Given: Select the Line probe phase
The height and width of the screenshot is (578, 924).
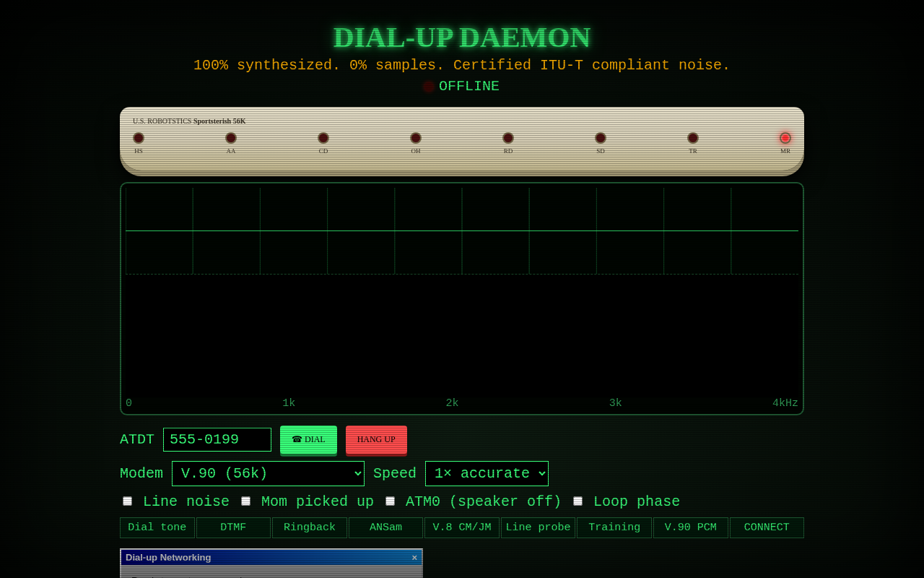Looking at the screenshot, I should coord(538,527).
